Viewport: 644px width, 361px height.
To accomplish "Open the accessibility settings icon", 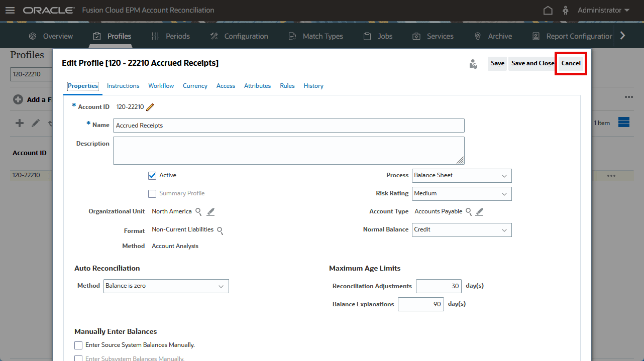I will pyautogui.click(x=566, y=10).
